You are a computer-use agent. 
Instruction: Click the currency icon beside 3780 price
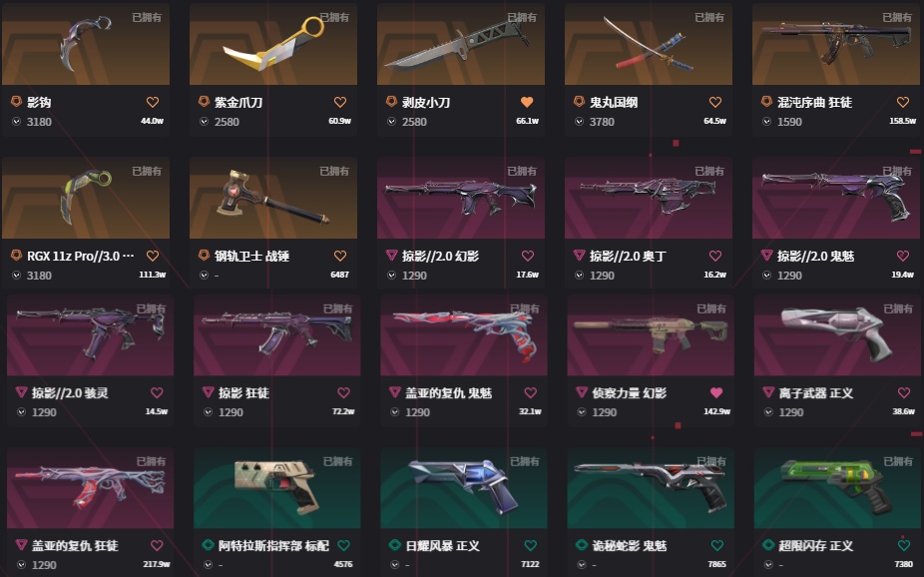[580, 122]
